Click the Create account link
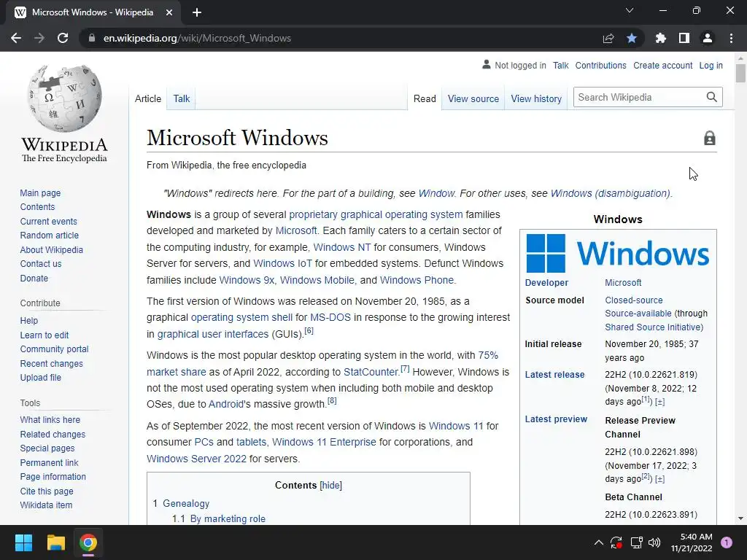The width and height of the screenshot is (747, 560). 662,65
